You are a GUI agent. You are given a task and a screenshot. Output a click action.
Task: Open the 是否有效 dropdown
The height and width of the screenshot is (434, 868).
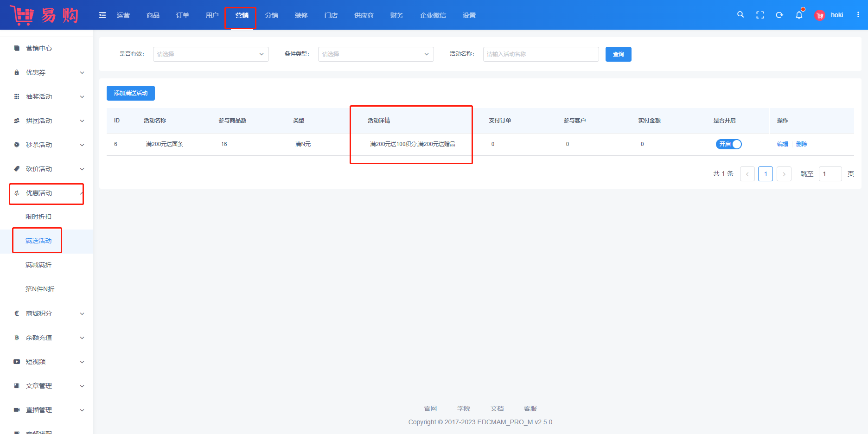click(x=211, y=54)
